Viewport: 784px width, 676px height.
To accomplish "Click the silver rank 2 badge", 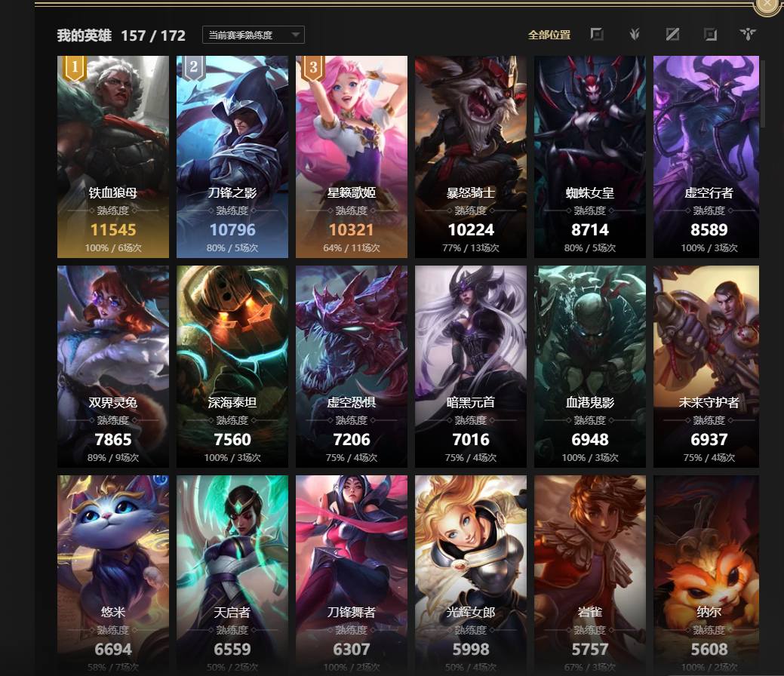I will point(194,67).
